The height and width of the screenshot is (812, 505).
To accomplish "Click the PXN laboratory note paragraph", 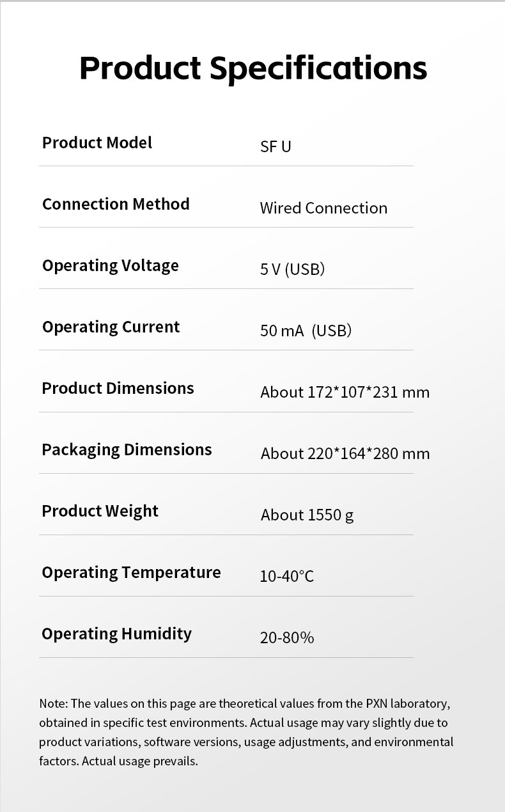I will click(246, 732).
